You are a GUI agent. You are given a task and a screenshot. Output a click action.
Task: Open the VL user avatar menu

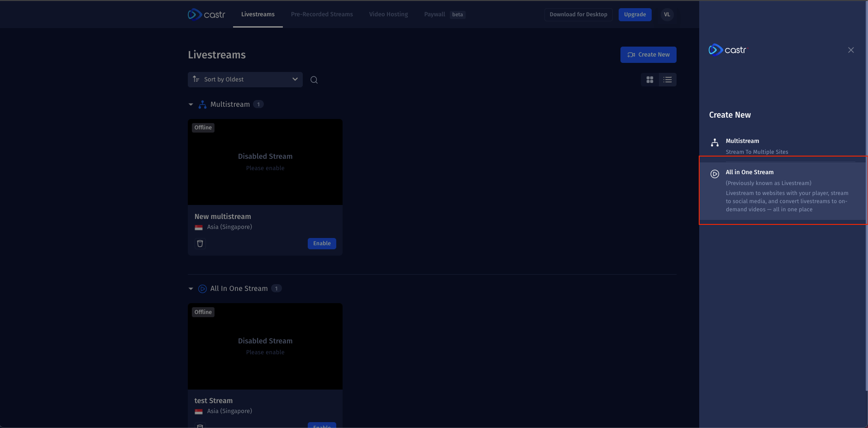coord(667,14)
